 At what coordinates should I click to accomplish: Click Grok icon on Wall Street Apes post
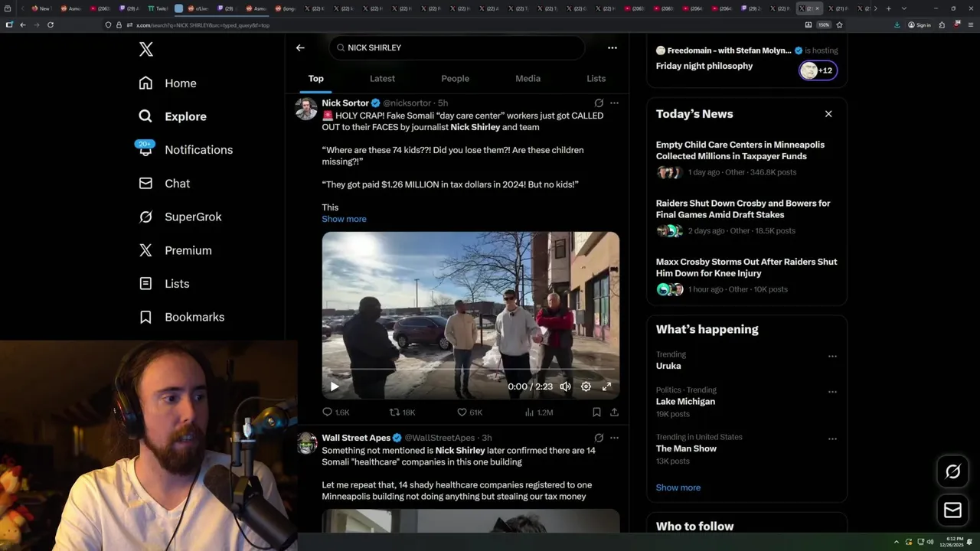pyautogui.click(x=599, y=438)
